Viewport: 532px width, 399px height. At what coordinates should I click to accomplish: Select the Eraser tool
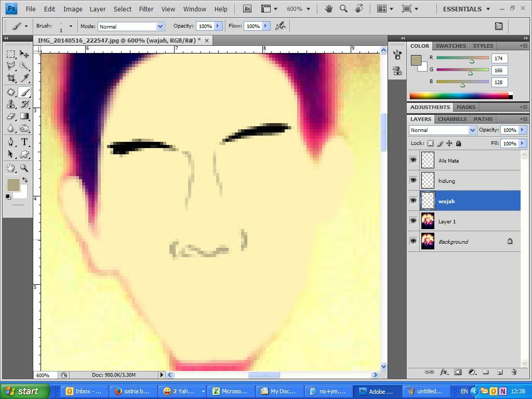pyautogui.click(x=11, y=116)
